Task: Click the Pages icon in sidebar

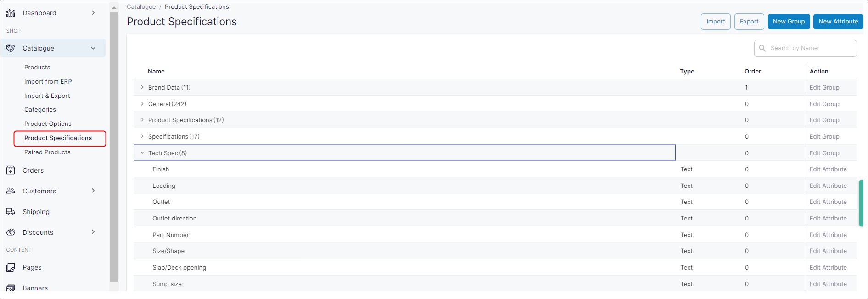Action: pos(11,267)
